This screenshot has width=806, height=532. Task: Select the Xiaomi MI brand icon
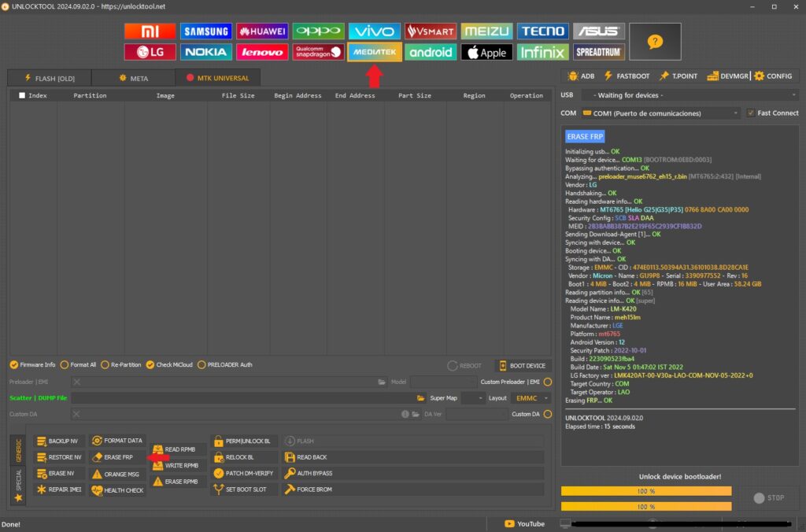pyautogui.click(x=150, y=31)
